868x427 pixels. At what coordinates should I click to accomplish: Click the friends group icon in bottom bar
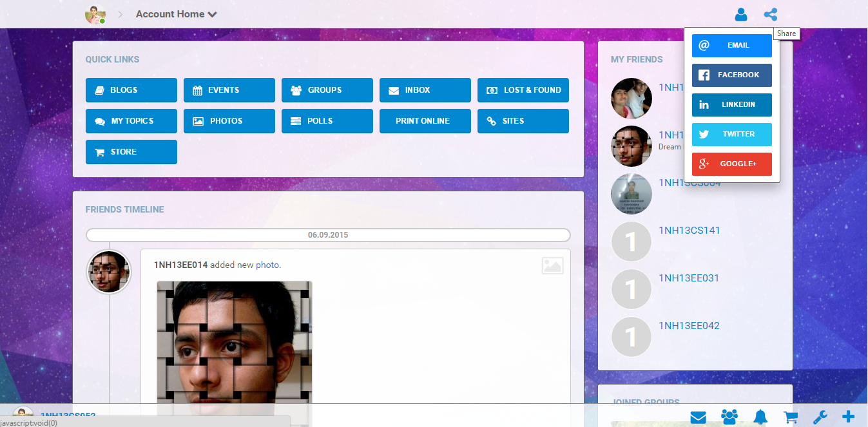(729, 417)
